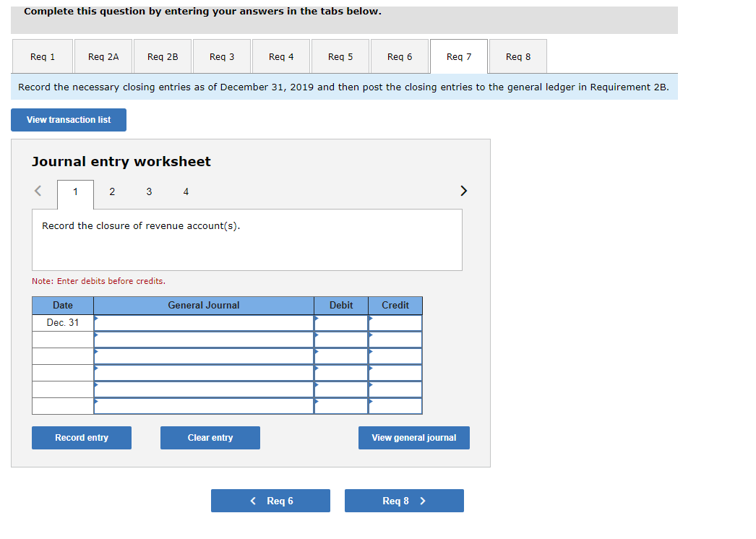Open the second General Journal account dropdown
This screenshot has width=756, height=539.
pyautogui.click(x=203, y=339)
